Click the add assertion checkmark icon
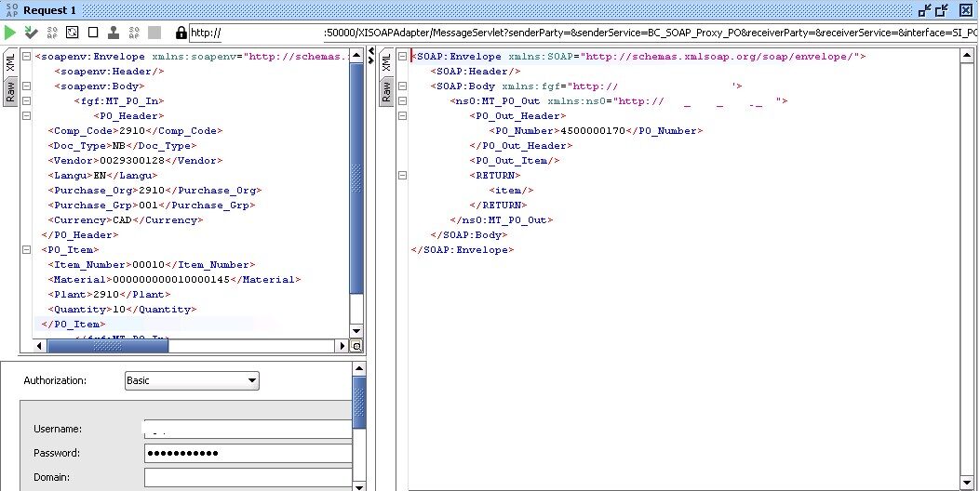Screen dimensions: 980x491 coord(31,33)
